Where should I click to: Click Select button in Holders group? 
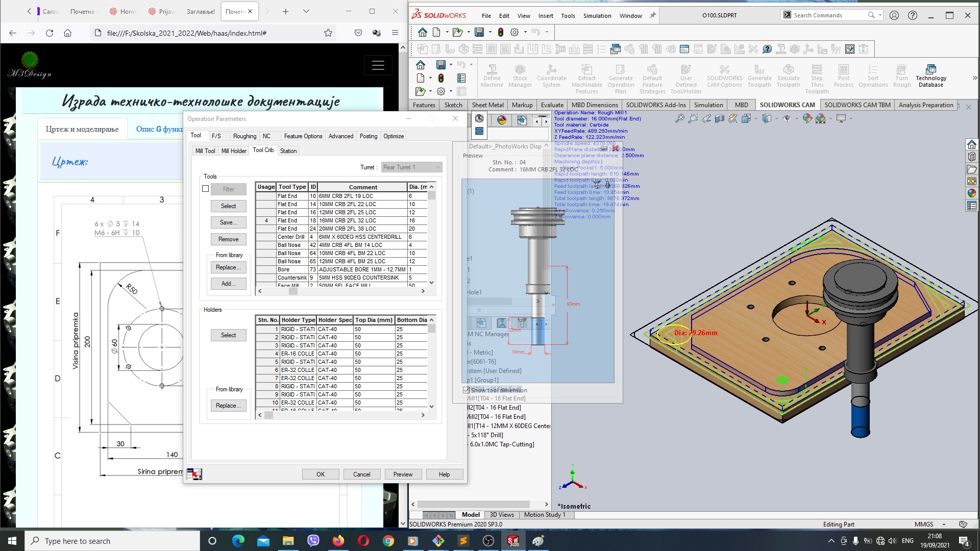click(x=229, y=335)
